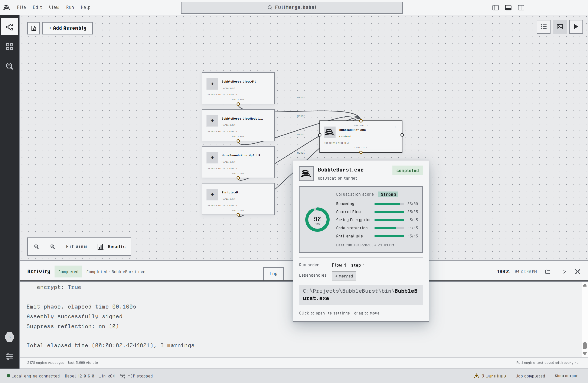Select the BubbleBurst.exe node on canvas
The image size is (588, 383).
361,136
